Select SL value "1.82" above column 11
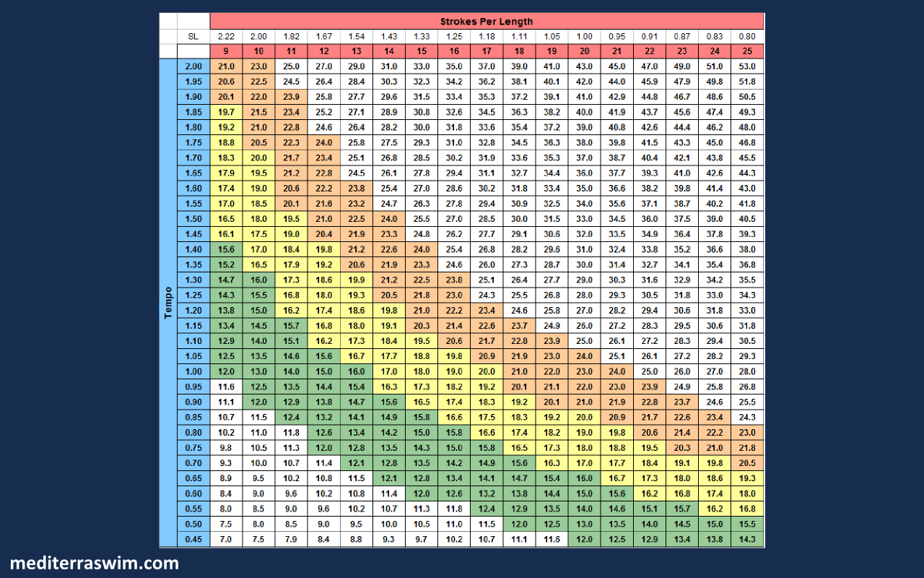This screenshot has width=924, height=578. pyautogui.click(x=291, y=37)
